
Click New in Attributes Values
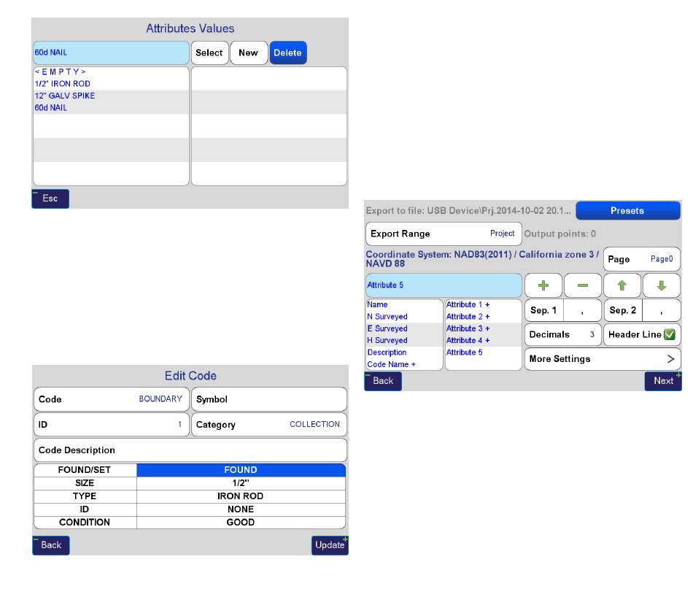(248, 53)
